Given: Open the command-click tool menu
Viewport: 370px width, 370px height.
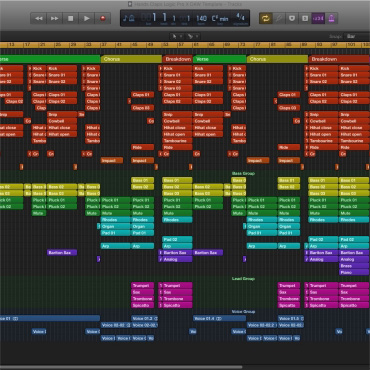Looking at the screenshot, I should [x=193, y=36].
